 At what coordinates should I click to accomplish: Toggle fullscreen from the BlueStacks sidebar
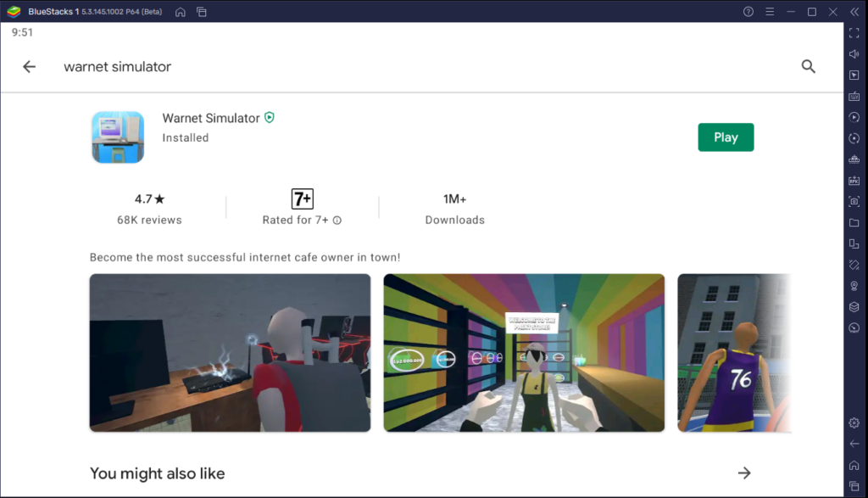(x=854, y=32)
